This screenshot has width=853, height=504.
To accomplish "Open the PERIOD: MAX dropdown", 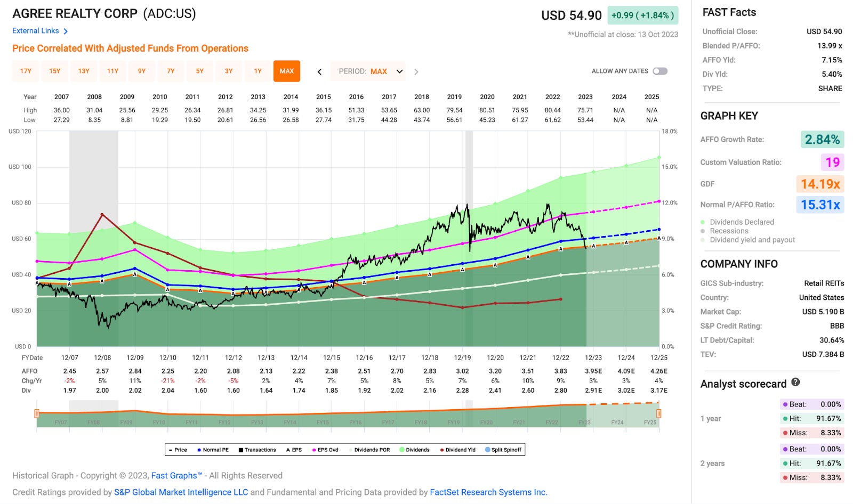I will tap(368, 71).
